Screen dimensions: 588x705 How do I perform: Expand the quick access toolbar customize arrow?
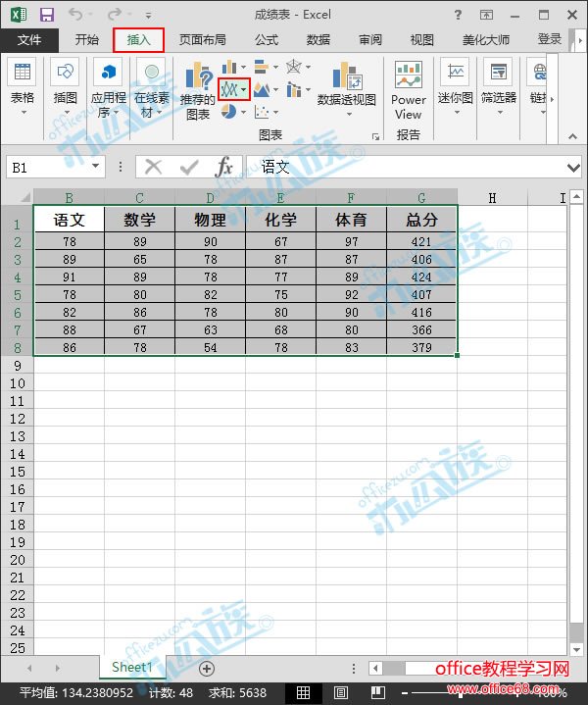coord(148,16)
